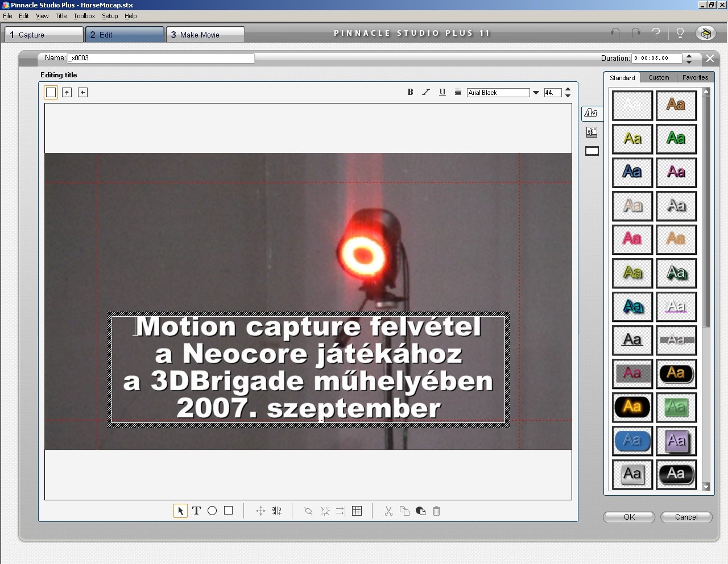The width and height of the screenshot is (728, 564).
Task: Click the trash delete icon
Action: [436, 511]
